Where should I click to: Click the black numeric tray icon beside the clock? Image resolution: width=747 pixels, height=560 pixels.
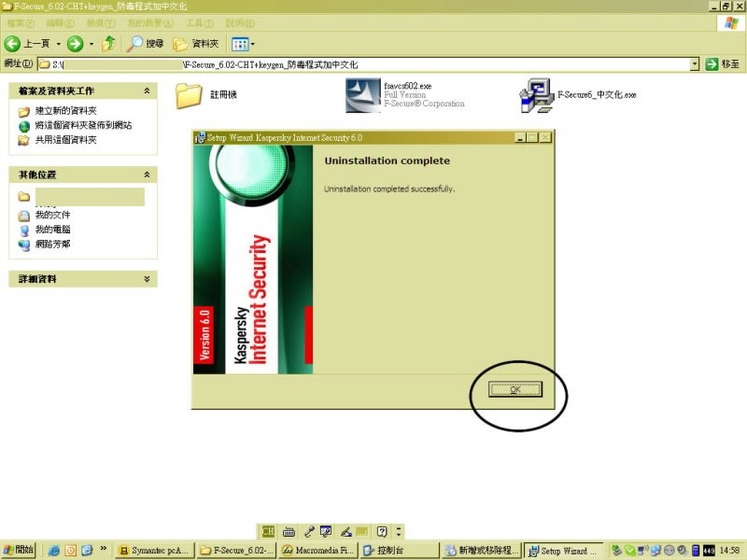(709, 551)
